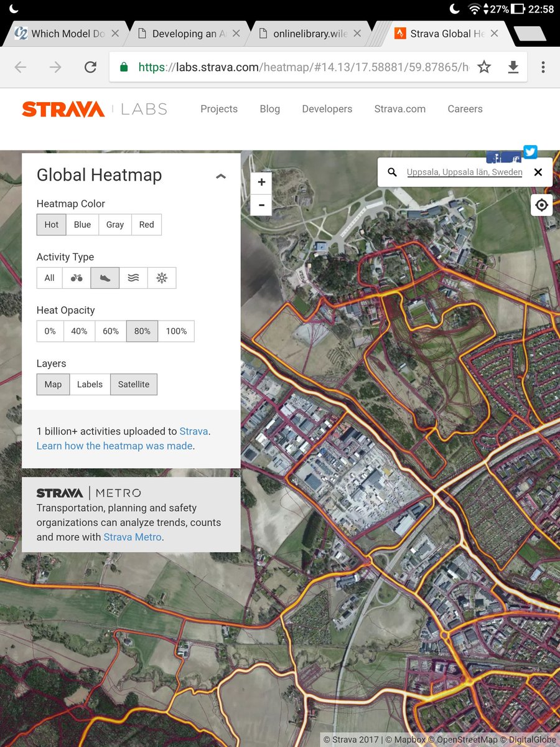Toggle the Labels layer
Image resolution: width=560 pixels, height=747 pixels.
[90, 385]
